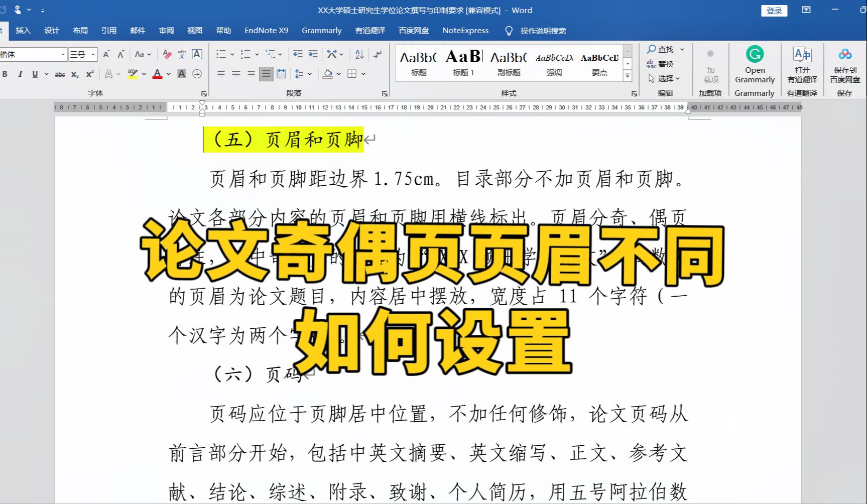The height and width of the screenshot is (504, 867).
Task: Open the font name dropdown
Action: (63, 54)
